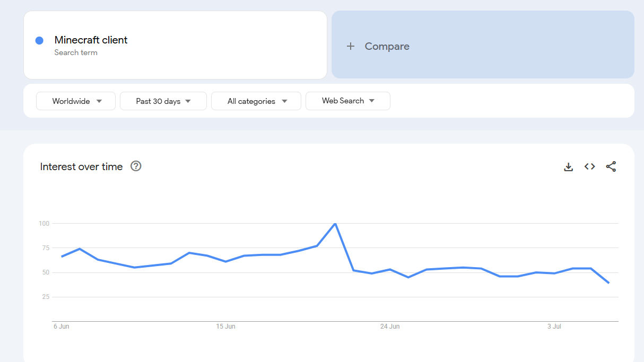Click the 50 y-axis label
The image size is (644, 362).
(46, 272)
